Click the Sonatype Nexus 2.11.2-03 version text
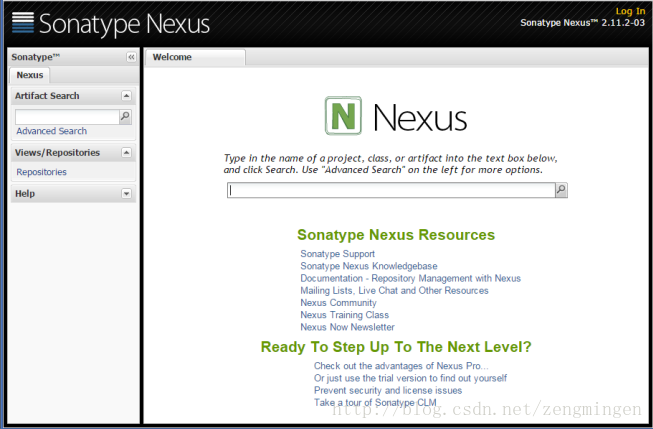 [x=582, y=22]
